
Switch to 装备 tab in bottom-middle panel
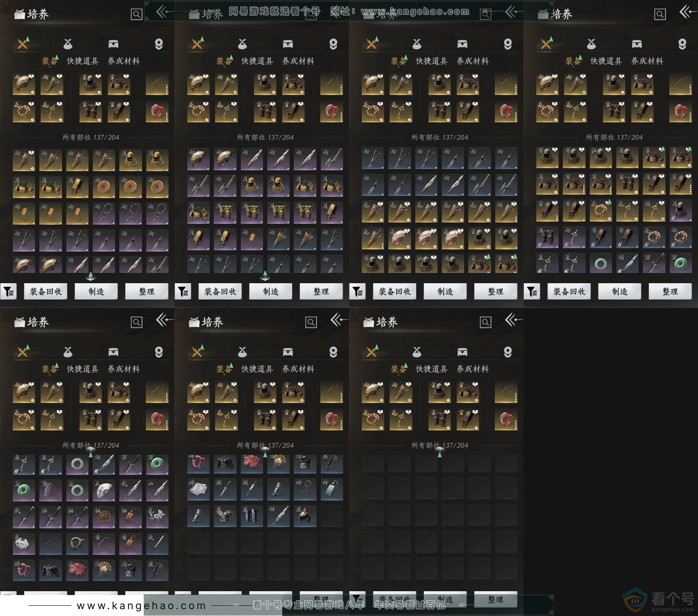tap(224, 369)
